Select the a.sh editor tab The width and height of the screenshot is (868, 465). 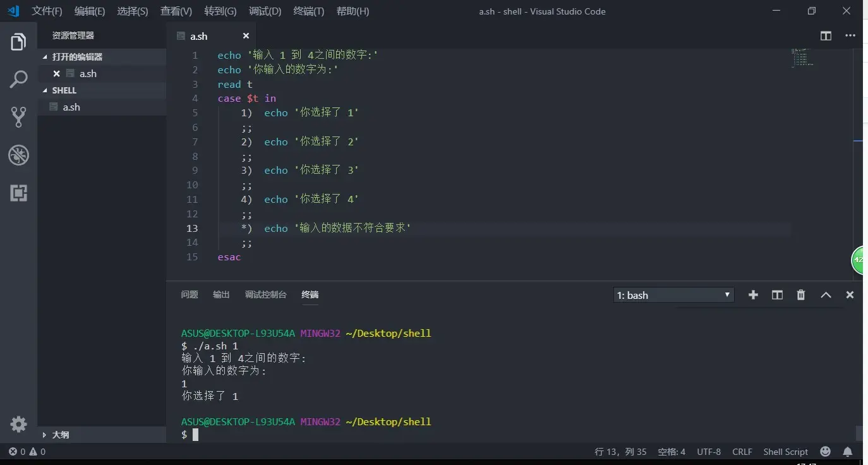pyautogui.click(x=211, y=36)
